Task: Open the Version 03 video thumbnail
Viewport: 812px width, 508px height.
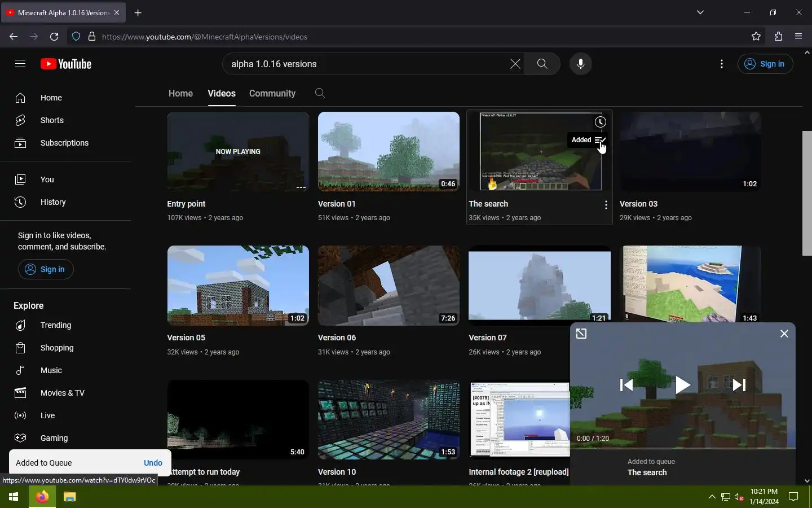Action: [690, 151]
